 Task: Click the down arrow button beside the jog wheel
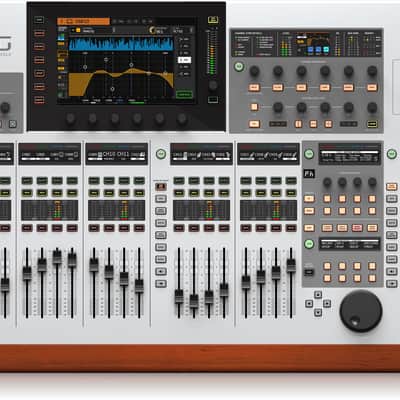[x=318, y=312]
